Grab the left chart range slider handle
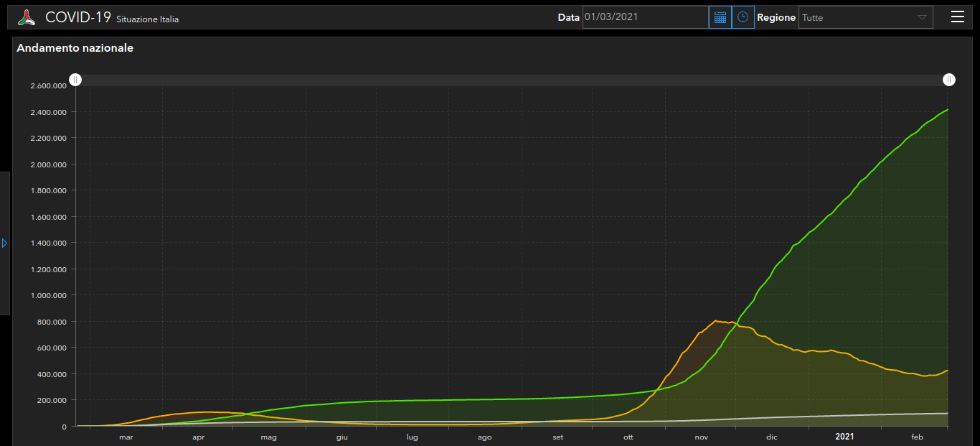This screenshot has height=446, width=980. click(x=75, y=80)
